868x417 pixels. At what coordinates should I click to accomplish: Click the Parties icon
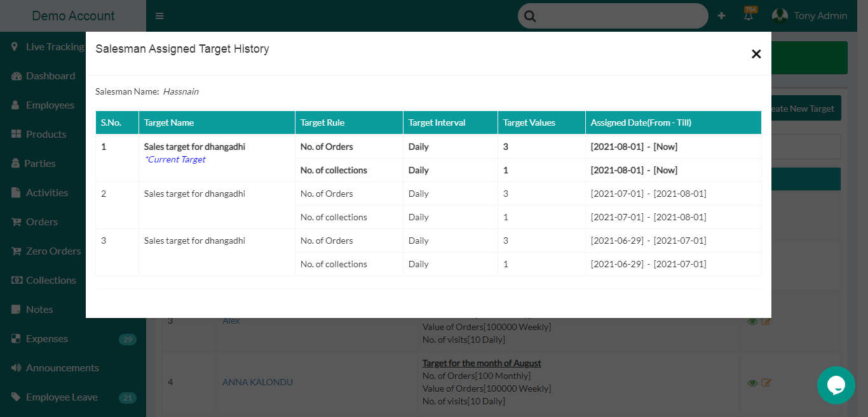click(x=16, y=164)
